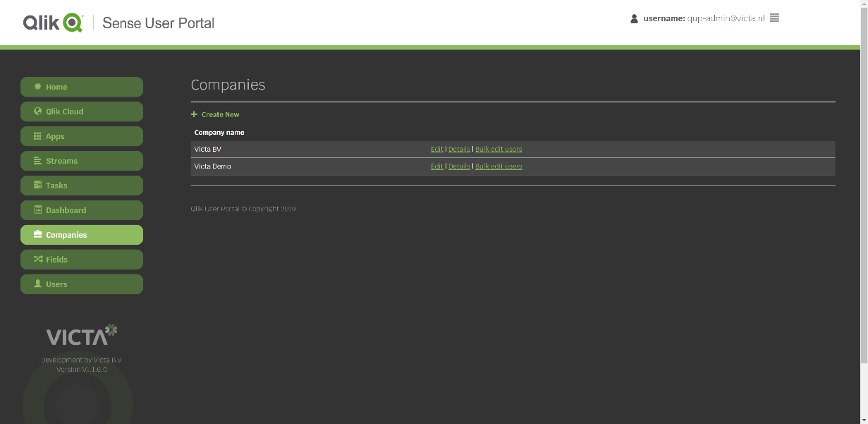Viewport: 868px width, 424px height.
Task: Open the hamburger menu beside username
Action: 774,18
